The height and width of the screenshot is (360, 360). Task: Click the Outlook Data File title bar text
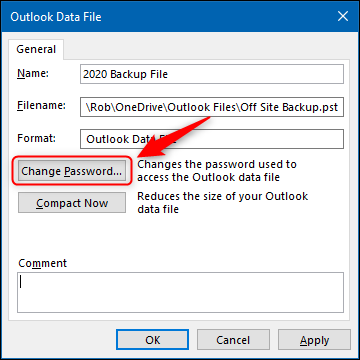point(56,17)
